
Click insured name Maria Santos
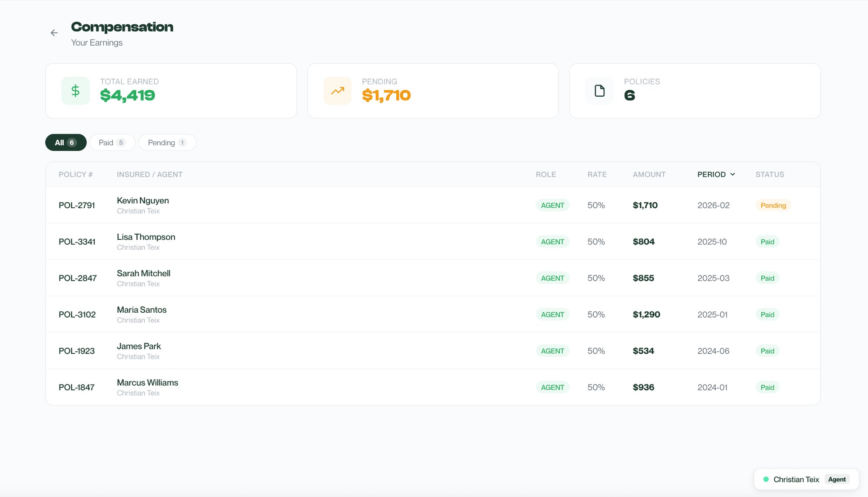click(141, 310)
